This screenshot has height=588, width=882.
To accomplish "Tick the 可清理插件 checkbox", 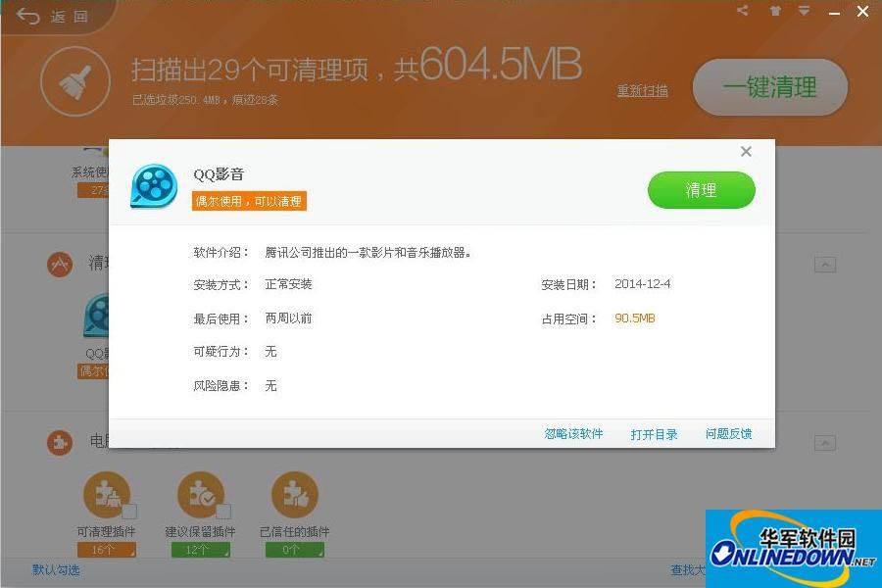I will coord(129,511).
